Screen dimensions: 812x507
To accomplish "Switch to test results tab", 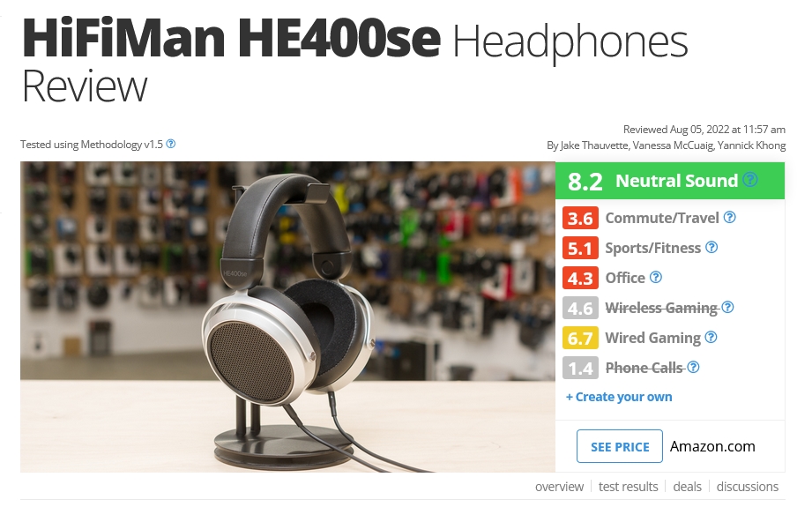I will [x=628, y=487].
